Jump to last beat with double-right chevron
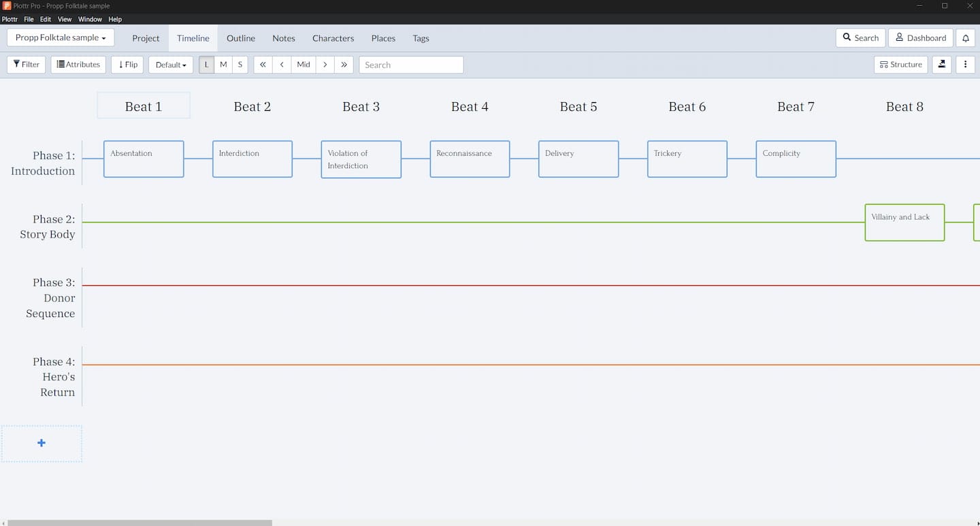980x526 pixels. click(x=344, y=64)
